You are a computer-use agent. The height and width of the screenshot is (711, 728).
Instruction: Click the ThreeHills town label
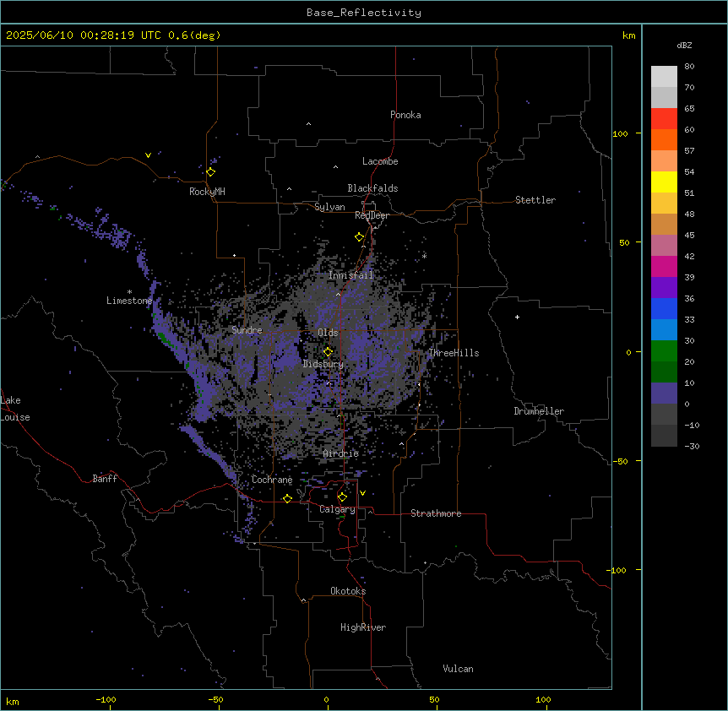[x=454, y=353]
